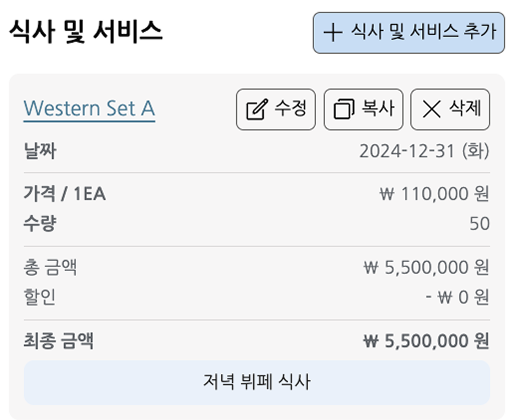Click the 식사 및 서비스 section heading
This screenshot has width=514, height=420.
tap(86, 32)
